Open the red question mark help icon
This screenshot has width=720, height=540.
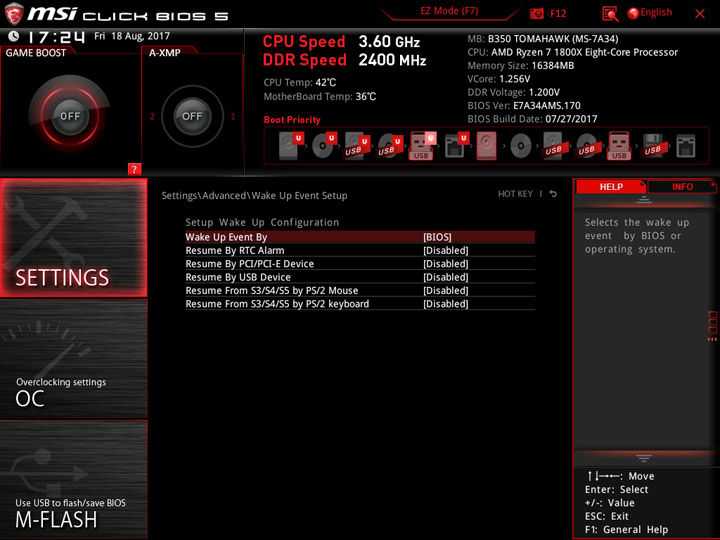point(134,169)
